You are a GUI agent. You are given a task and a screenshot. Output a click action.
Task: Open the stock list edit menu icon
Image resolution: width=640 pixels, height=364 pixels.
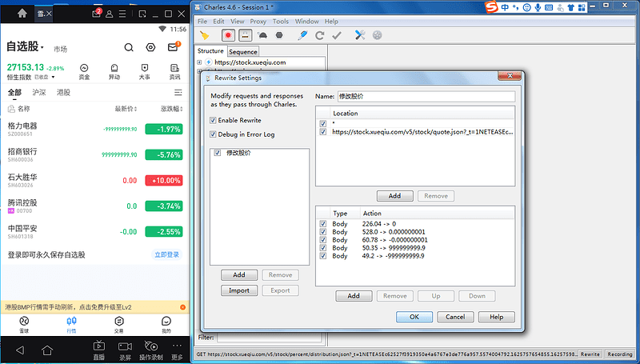pyautogui.click(x=178, y=93)
